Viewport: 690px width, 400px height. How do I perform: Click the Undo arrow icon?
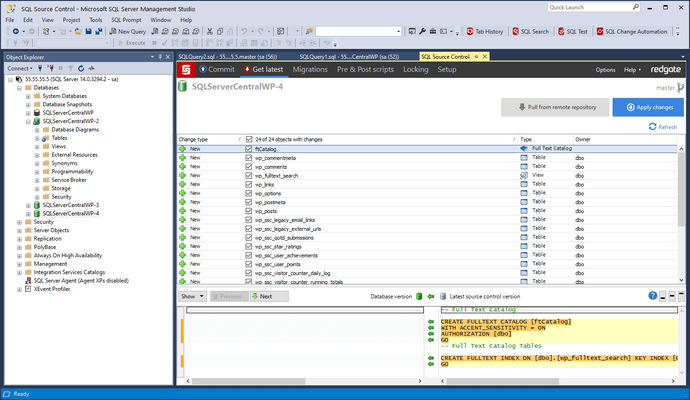tap(244, 31)
